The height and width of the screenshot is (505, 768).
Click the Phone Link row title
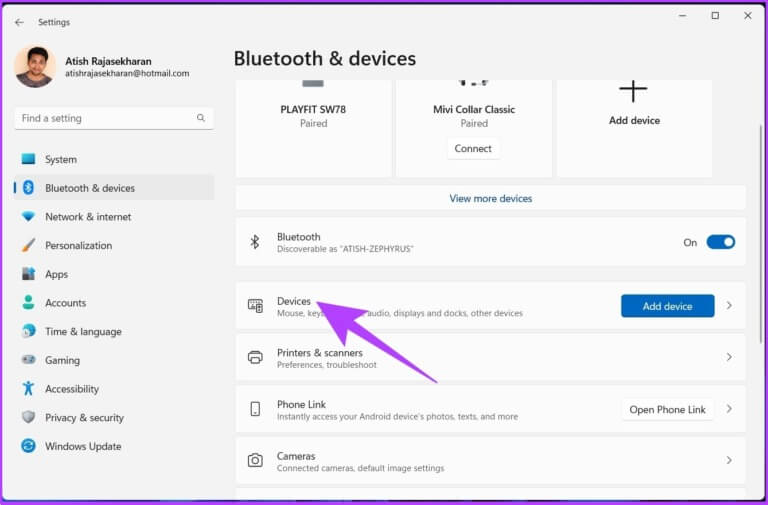301,404
